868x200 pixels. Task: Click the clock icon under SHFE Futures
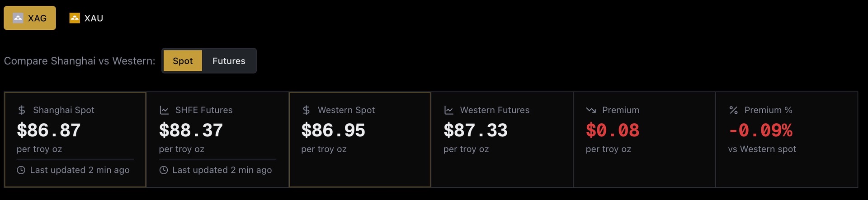coord(164,170)
